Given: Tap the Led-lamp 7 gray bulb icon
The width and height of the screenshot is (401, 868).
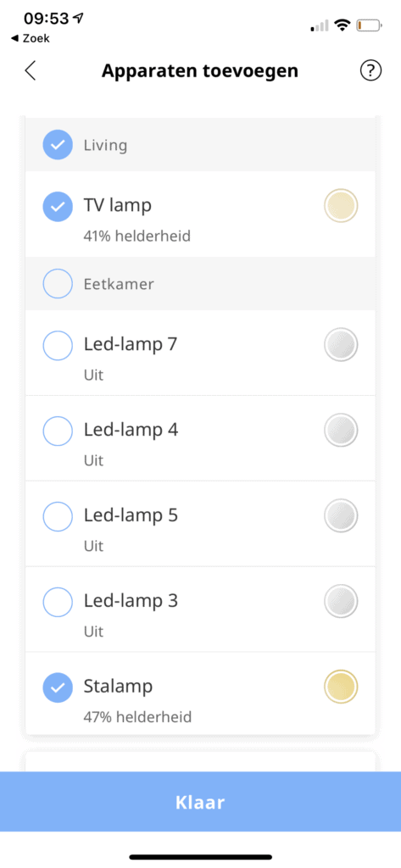Looking at the screenshot, I should [x=341, y=344].
